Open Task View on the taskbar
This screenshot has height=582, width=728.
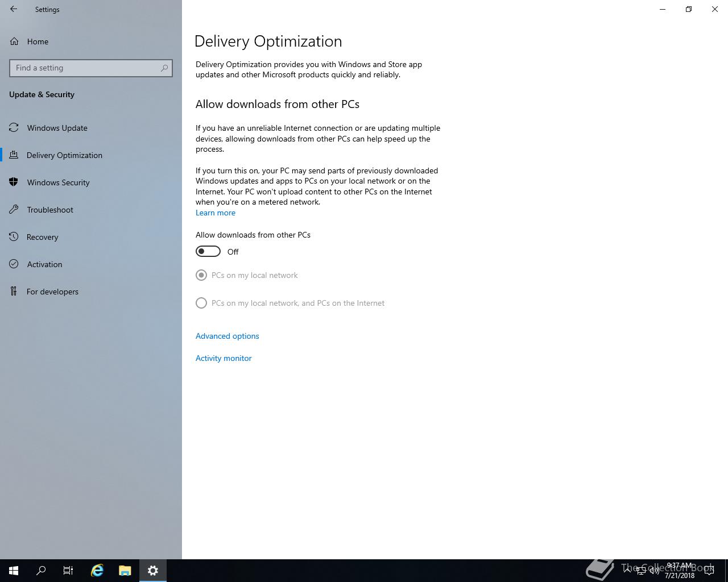click(x=68, y=571)
